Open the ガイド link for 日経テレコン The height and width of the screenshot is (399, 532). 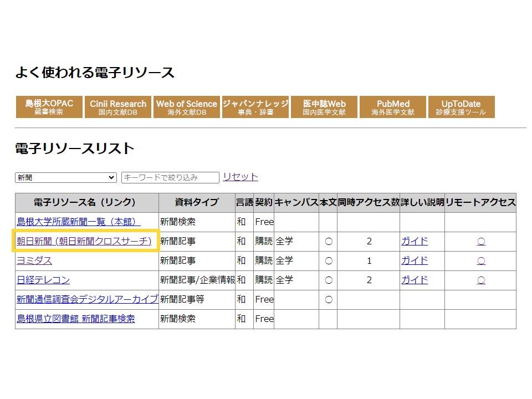point(415,280)
